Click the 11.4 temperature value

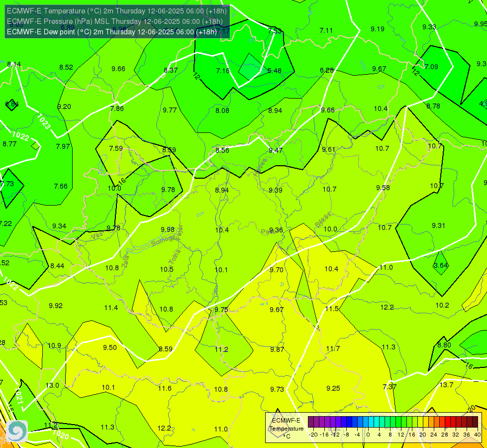(x=111, y=308)
